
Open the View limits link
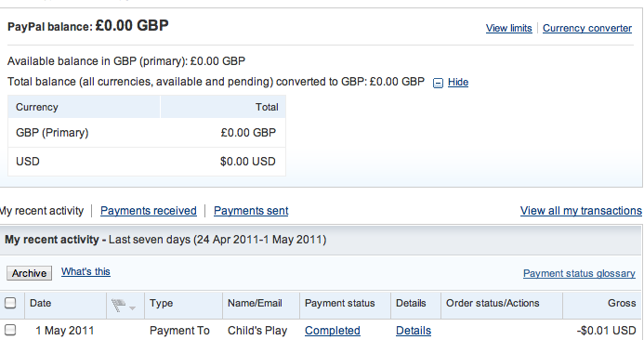508,28
